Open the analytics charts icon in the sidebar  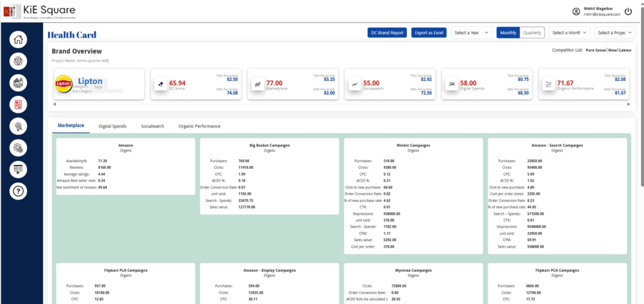click(x=18, y=82)
